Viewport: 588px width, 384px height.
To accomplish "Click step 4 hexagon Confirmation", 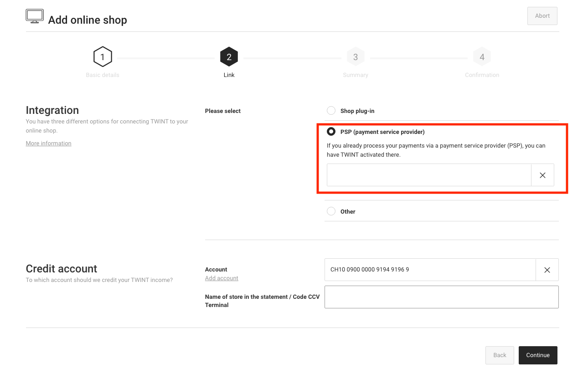I will click(482, 57).
